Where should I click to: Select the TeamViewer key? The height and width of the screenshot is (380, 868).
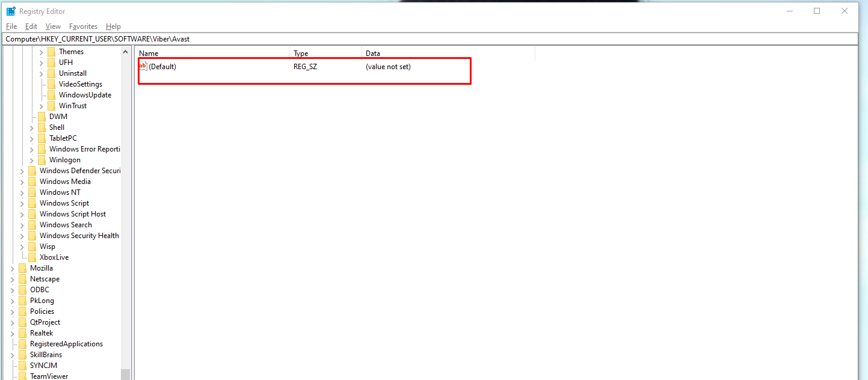point(49,376)
